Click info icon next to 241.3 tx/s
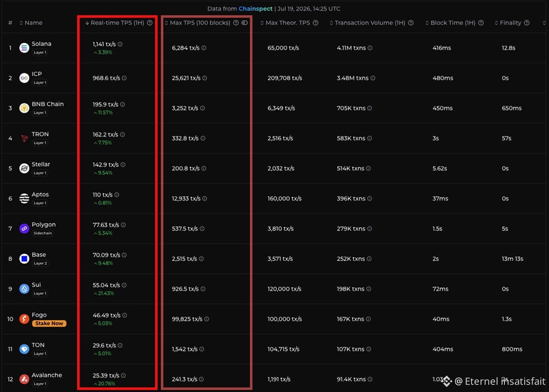Screen dimensions: 549x392 point(201,379)
